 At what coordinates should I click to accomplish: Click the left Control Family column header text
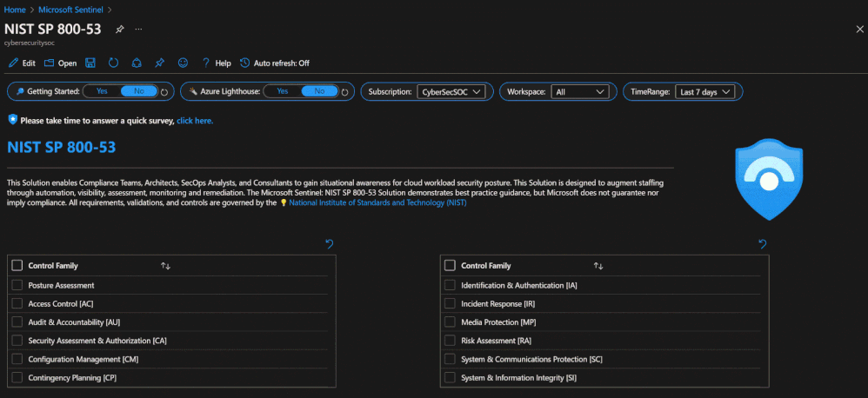[x=53, y=266]
